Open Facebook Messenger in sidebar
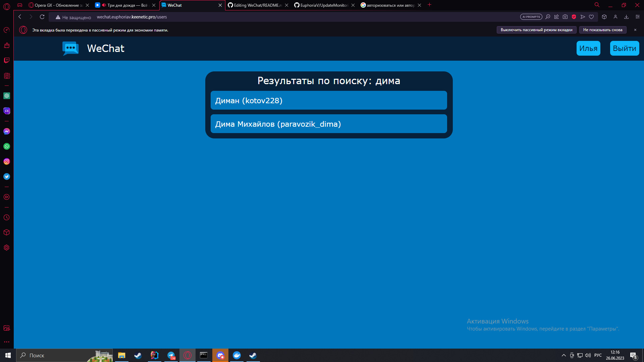Image resolution: width=644 pixels, height=362 pixels. [x=7, y=131]
